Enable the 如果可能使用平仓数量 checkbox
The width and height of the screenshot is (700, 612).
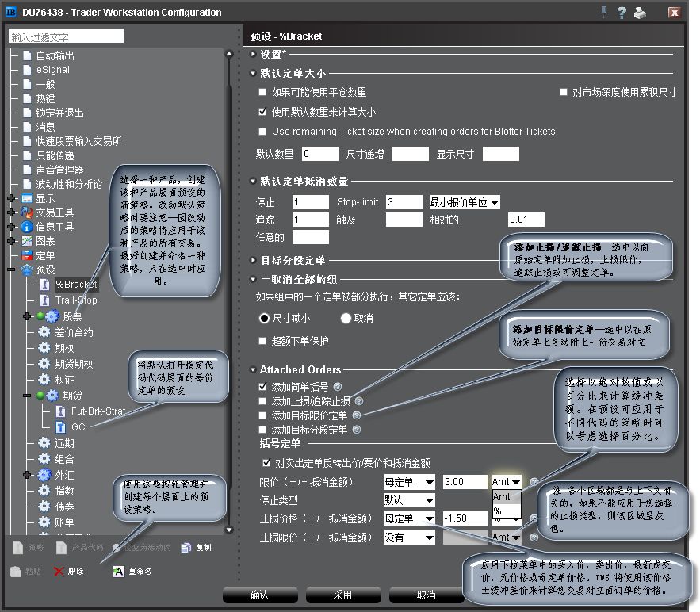pyautogui.click(x=262, y=92)
